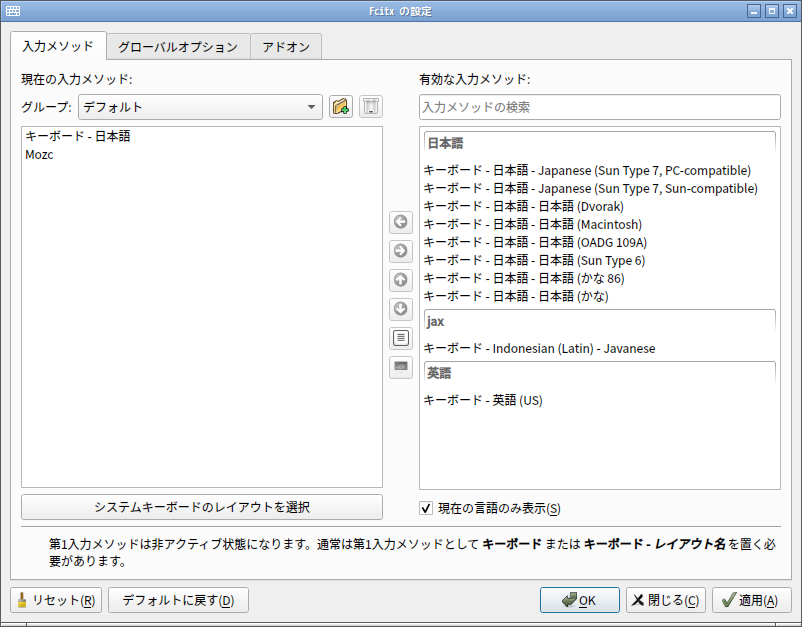The image size is (802, 627).
Task: Click システムキーボードのレイアウトを選択 button
Action: [202, 507]
